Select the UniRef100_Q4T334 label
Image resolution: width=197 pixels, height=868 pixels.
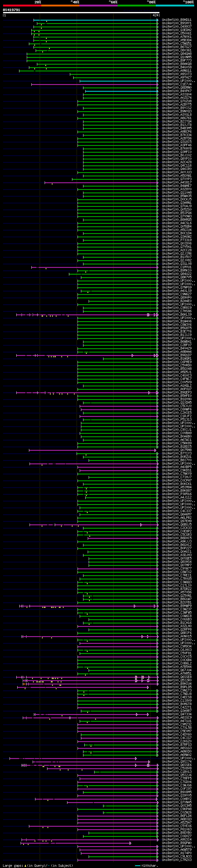tap(176, 714)
